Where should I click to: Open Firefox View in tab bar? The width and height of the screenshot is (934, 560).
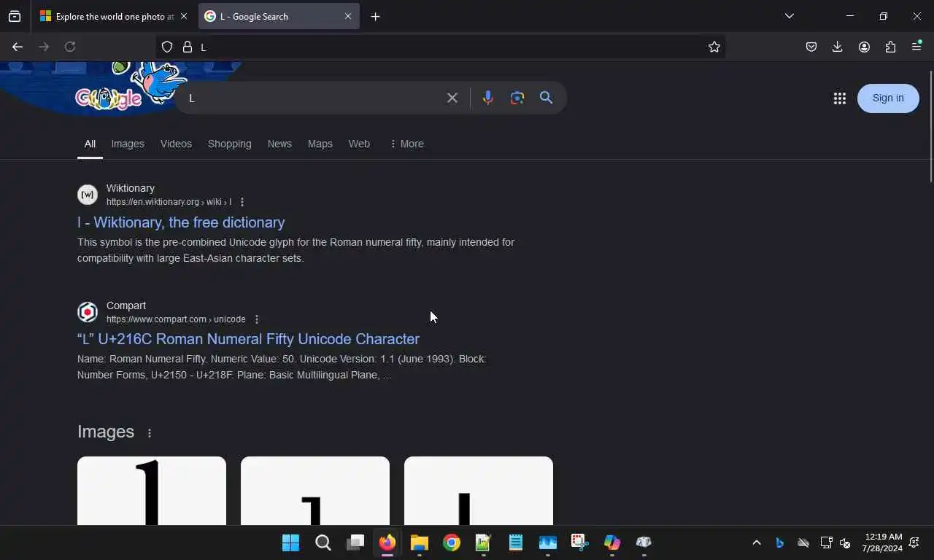(15, 16)
